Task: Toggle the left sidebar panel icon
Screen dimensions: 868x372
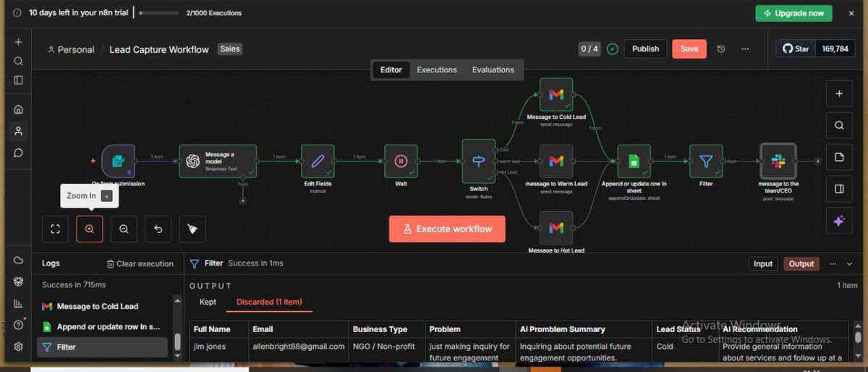Action: click(19, 80)
